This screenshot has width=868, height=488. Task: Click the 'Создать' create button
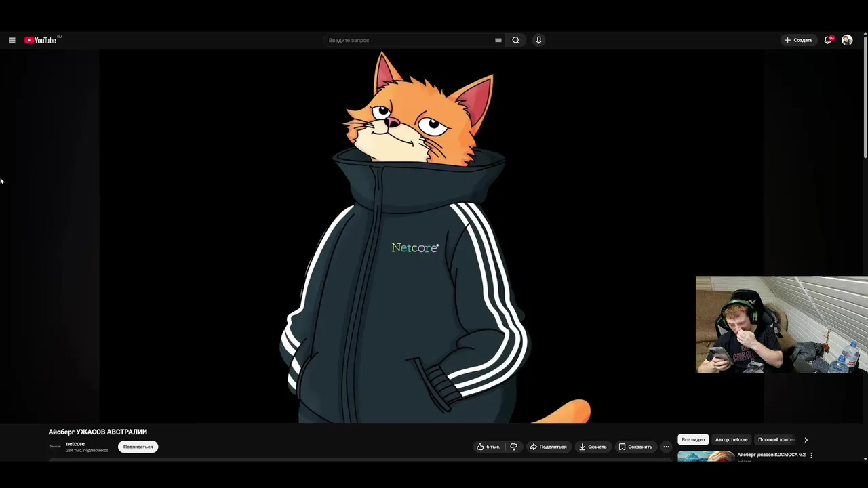coord(799,40)
